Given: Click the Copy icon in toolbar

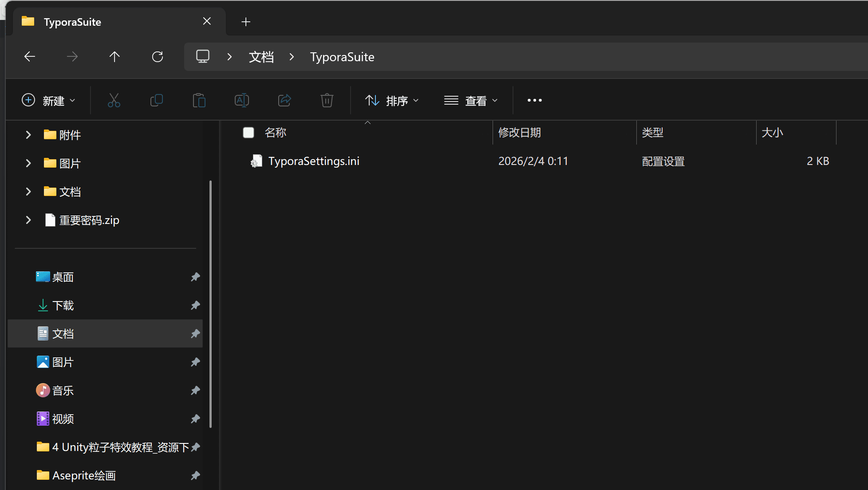Looking at the screenshot, I should pos(157,101).
